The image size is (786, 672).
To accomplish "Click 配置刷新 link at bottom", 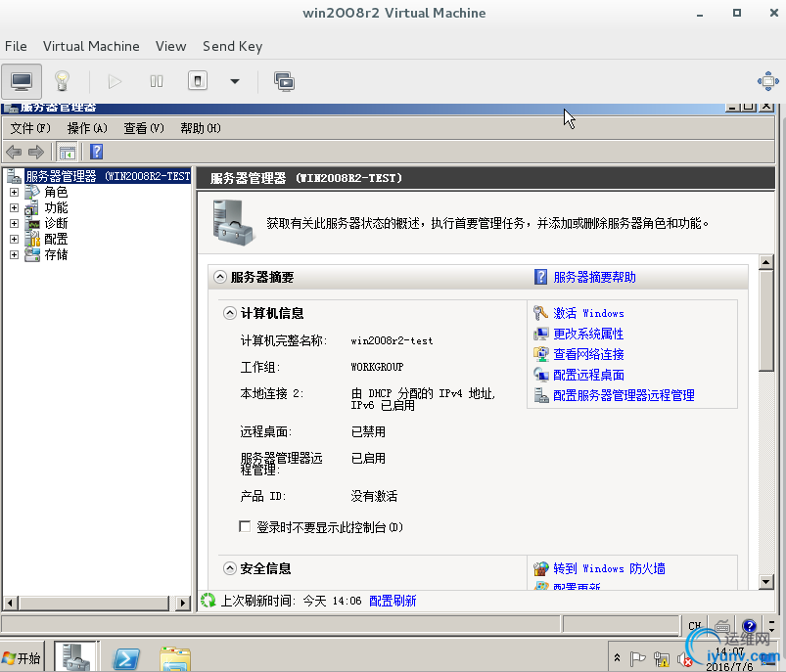I will point(393,601).
